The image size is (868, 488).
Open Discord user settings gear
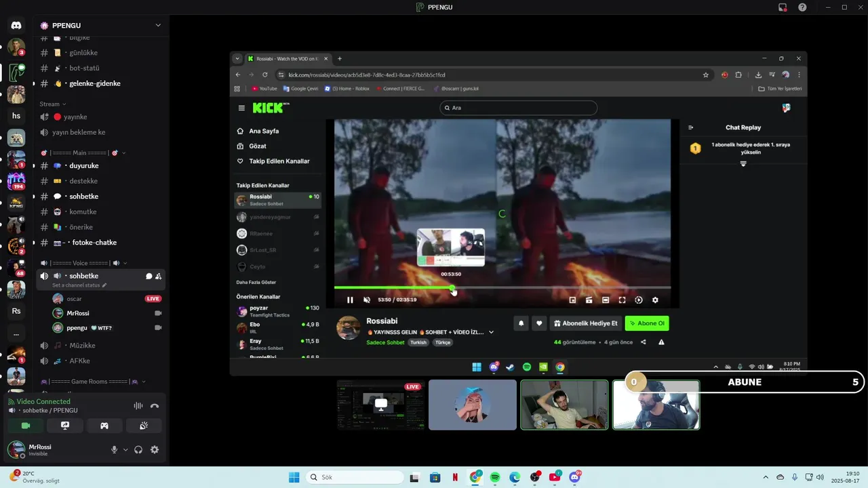155,449
